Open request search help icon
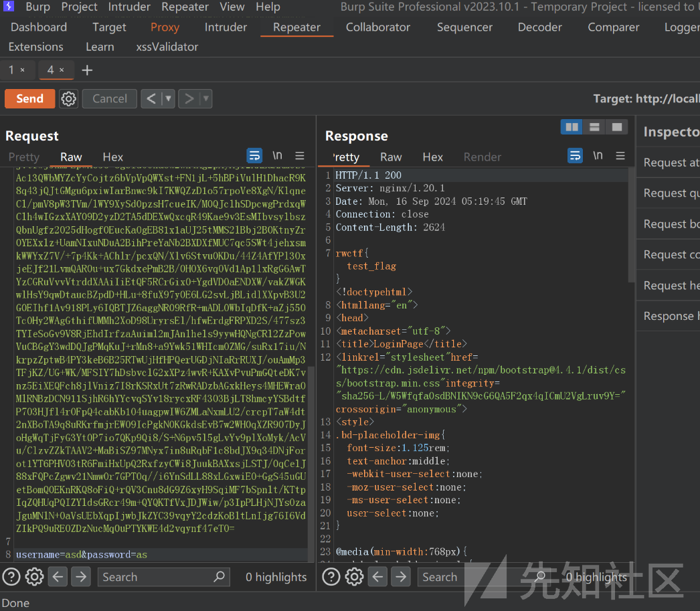700x611 pixels. pos(11,577)
